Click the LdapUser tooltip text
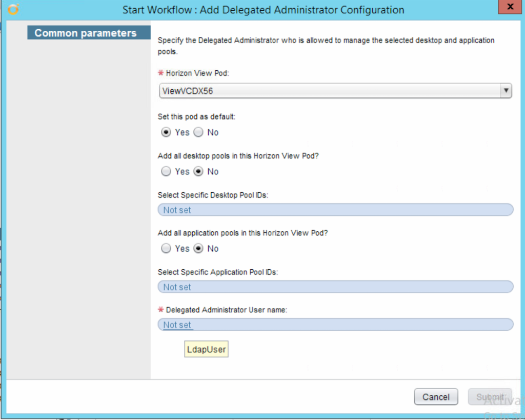The height and width of the screenshot is (420, 525). click(206, 349)
